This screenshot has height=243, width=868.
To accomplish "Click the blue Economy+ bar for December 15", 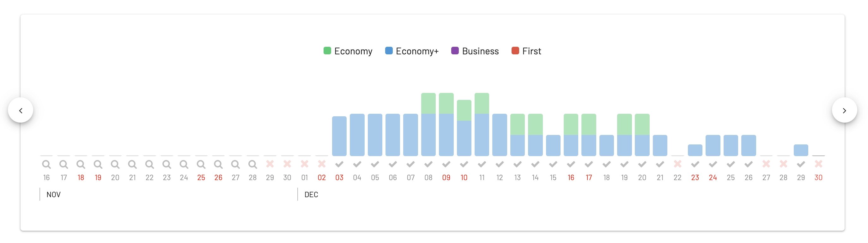I will 553,146.
